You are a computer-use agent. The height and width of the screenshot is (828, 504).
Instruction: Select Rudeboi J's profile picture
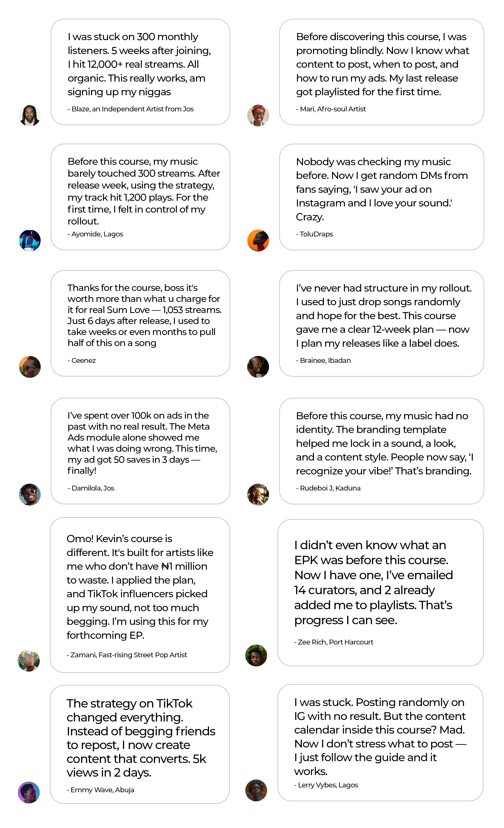click(x=258, y=494)
